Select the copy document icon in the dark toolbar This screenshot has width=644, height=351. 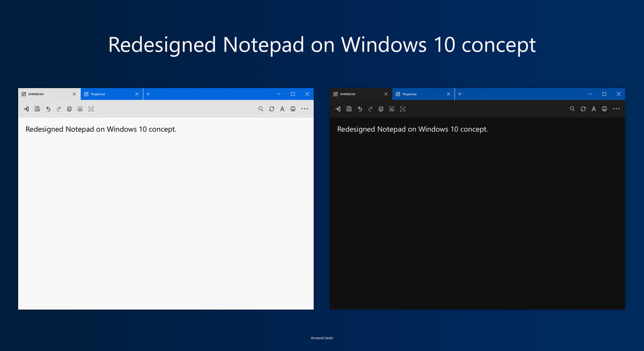381,108
